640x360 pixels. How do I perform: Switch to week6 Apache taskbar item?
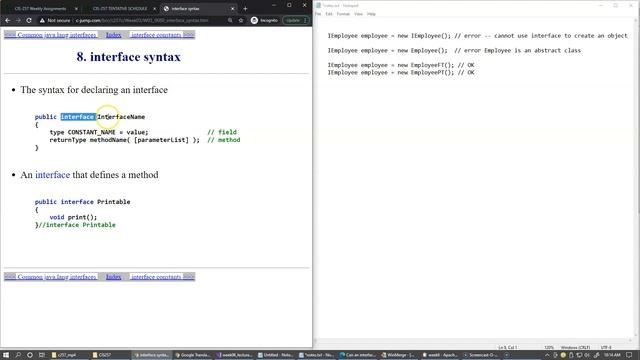click(x=440, y=355)
